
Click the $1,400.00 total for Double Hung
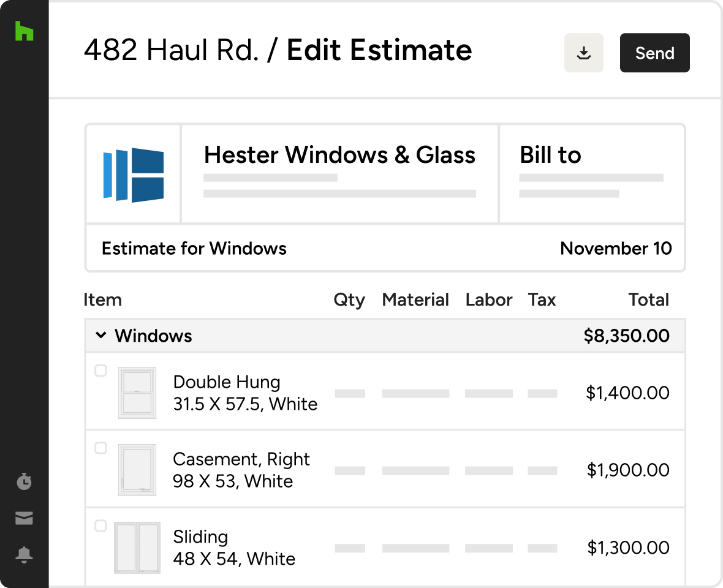(627, 393)
